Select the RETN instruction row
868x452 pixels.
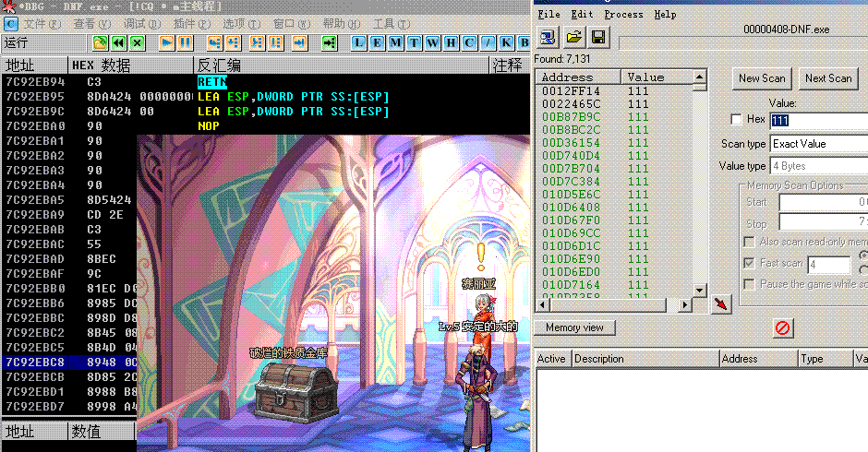click(266, 82)
